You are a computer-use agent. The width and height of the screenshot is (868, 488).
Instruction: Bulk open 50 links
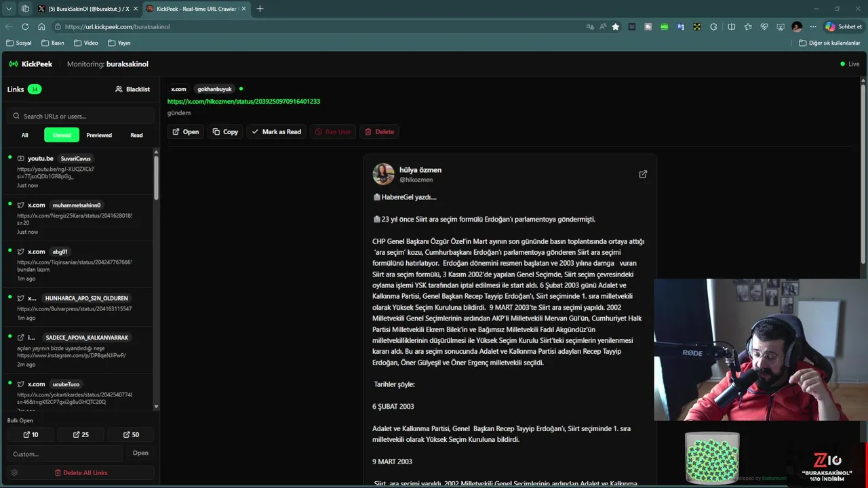(131, 434)
